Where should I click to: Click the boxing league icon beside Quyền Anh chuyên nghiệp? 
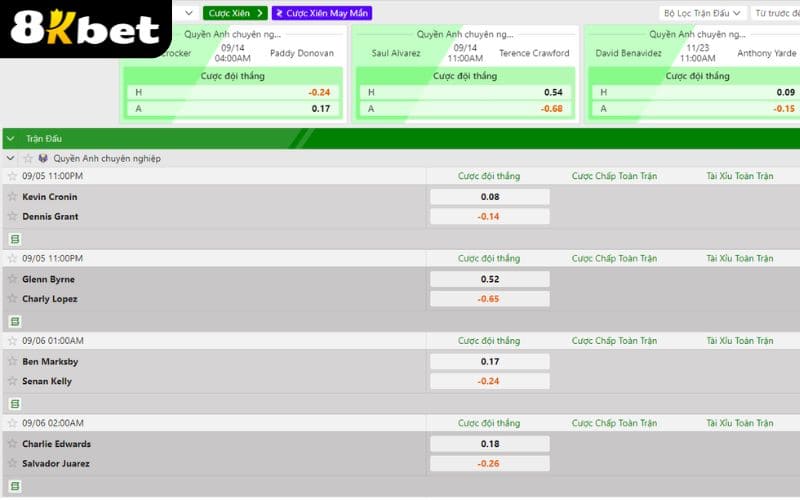point(43,158)
